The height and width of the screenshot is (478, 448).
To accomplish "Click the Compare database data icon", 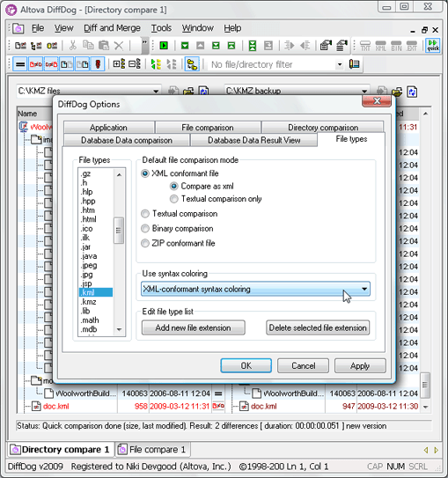I will point(52,46).
